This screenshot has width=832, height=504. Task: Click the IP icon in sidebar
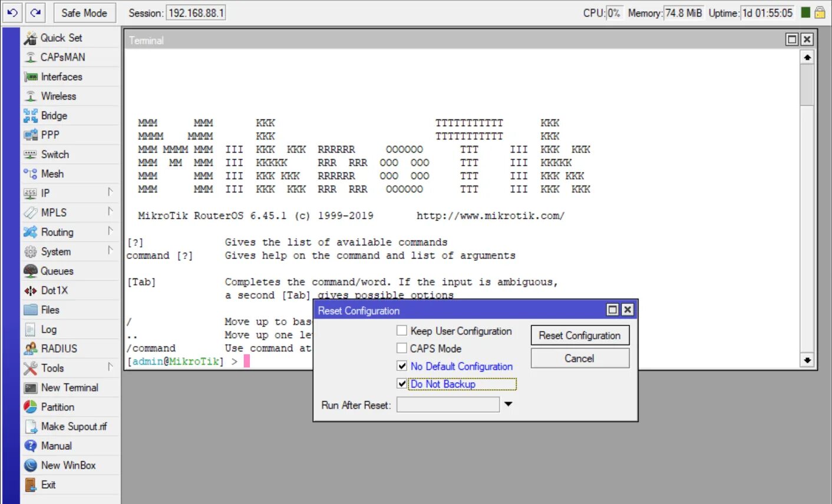(31, 194)
